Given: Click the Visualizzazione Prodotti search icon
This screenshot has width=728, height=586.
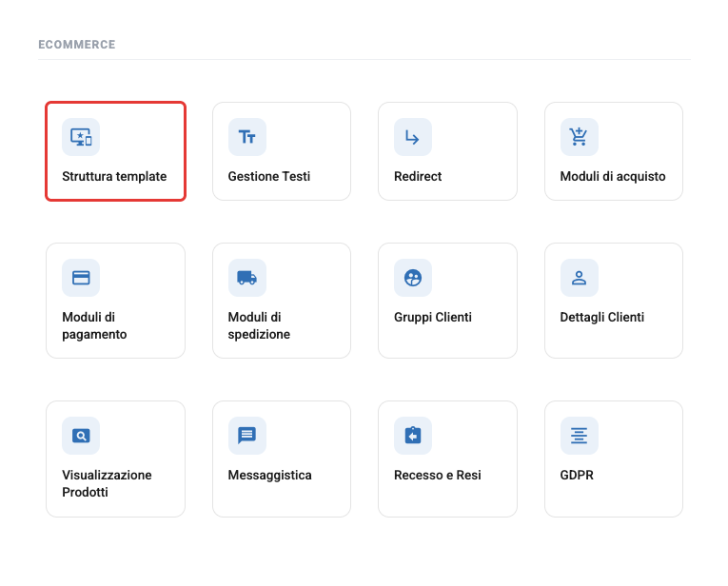Looking at the screenshot, I should pos(81,436).
